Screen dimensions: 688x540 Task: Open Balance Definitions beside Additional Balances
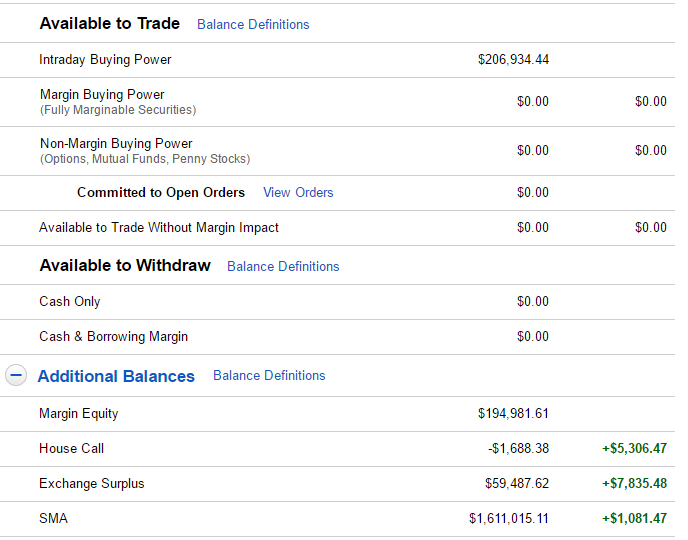pyautogui.click(x=269, y=375)
